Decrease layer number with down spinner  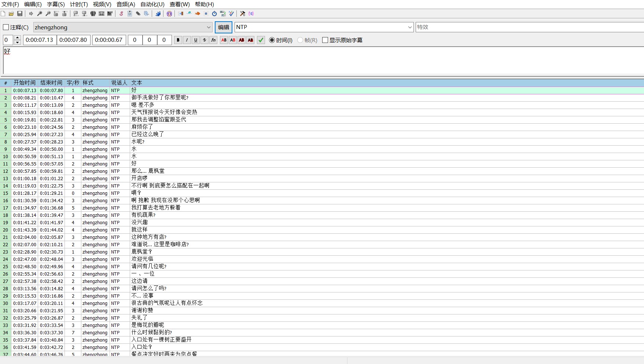[x=17, y=43]
